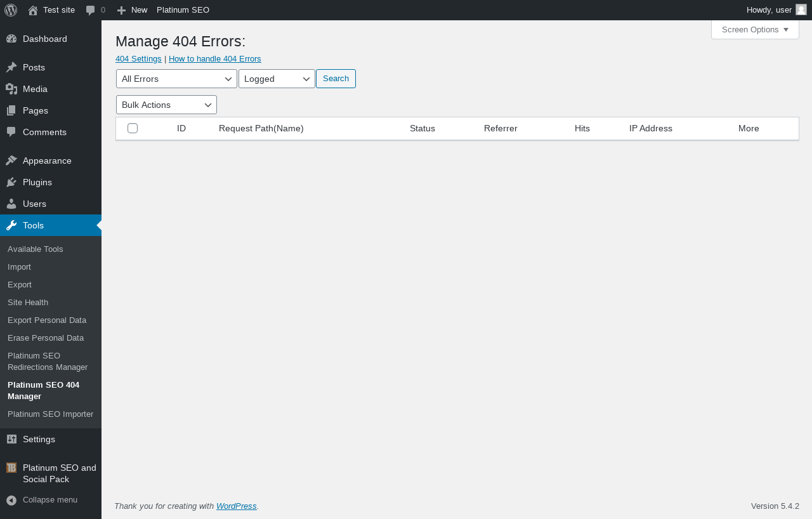Click the Collapse menu arrow icon
Image resolution: width=812 pixels, height=519 pixels.
coord(11,500)
